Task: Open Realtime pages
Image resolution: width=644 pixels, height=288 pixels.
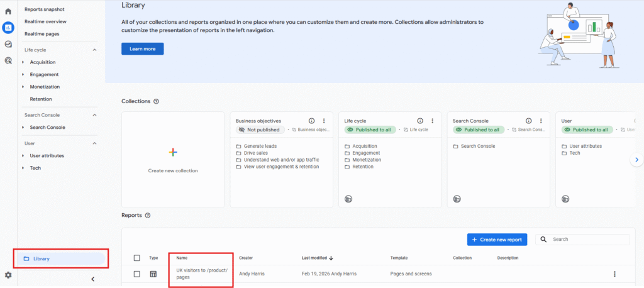Action: point(42,34)
